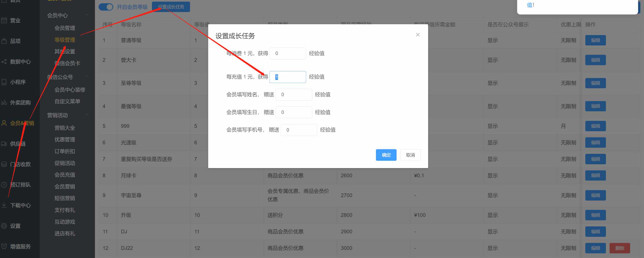
Task: Click the 设置 gear icon
Action: (x=4, y=226)
